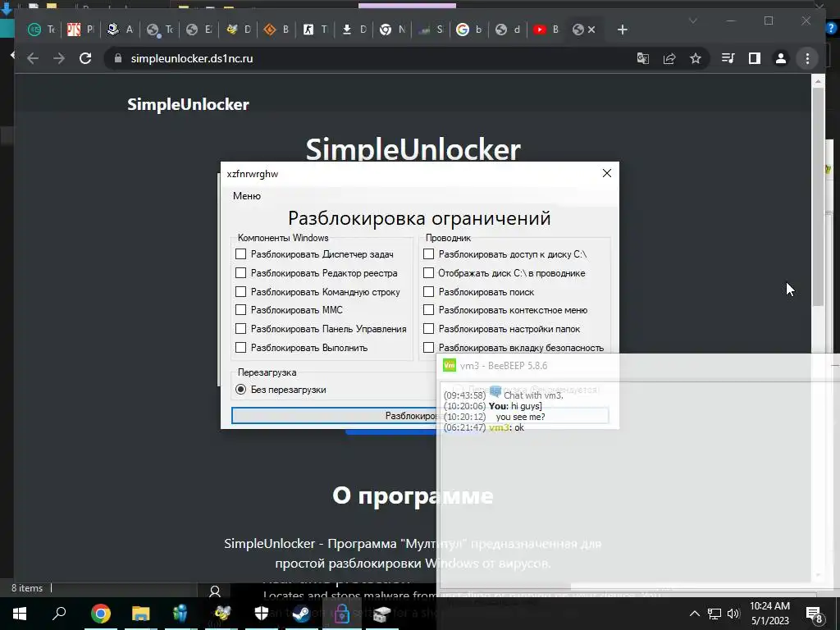Go forward in browser history
The image size is (840, 630).
click(x=59, y=58)
